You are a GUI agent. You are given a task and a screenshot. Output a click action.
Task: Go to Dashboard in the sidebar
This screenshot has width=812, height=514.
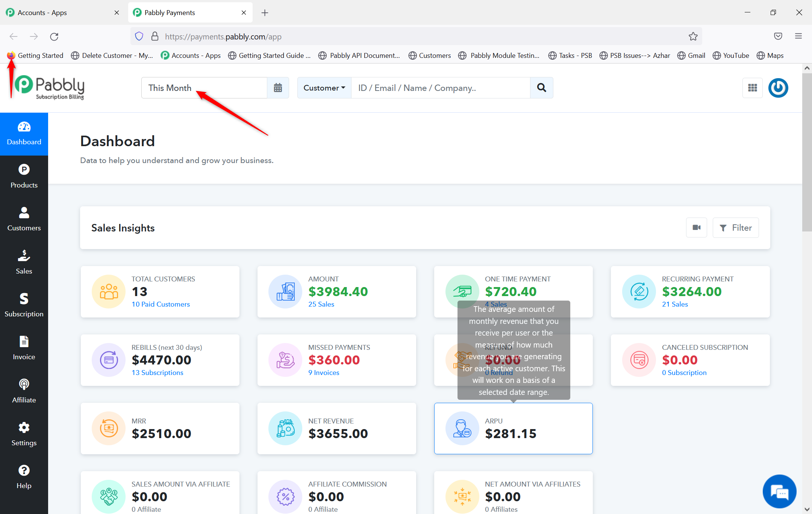(24, 134)
